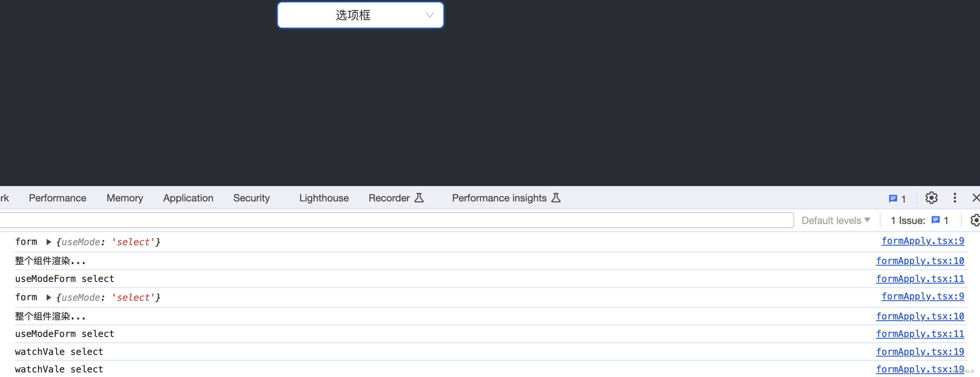Click the console filter input field
Viewport: 980px width, 377px height.
point(397,220)
